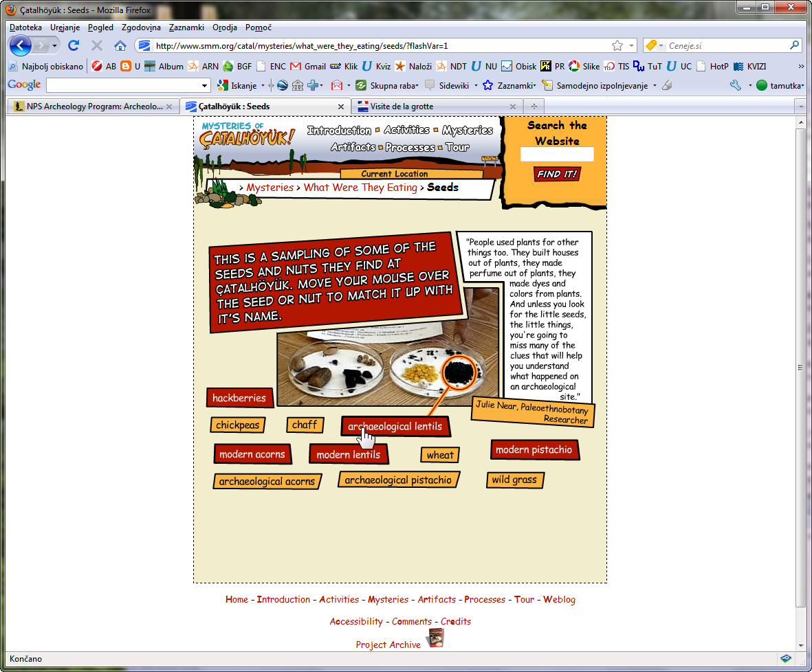The width and height of the screenshot is (812, 672).
Task: Click the Search the Website text field
Action: pos(556,155)
